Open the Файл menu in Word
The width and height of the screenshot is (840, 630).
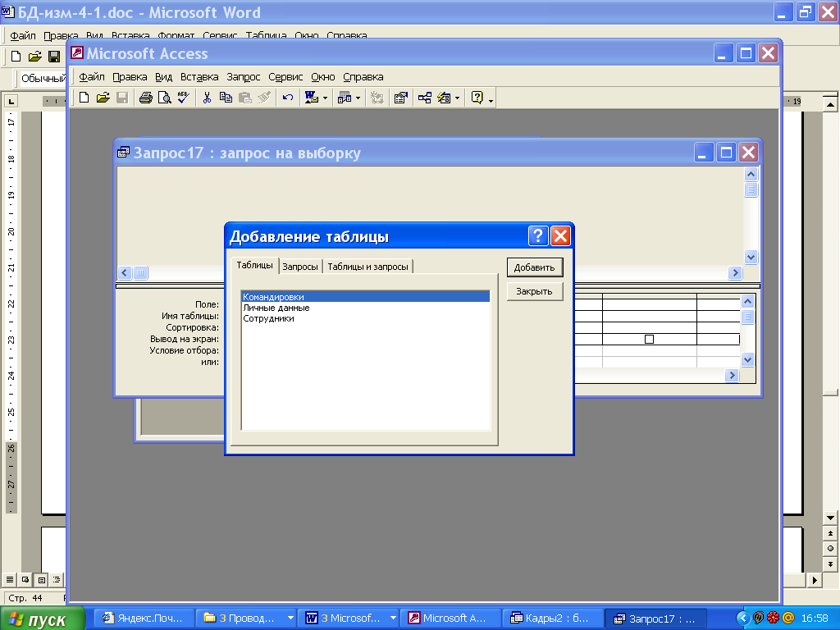point(23,36)
